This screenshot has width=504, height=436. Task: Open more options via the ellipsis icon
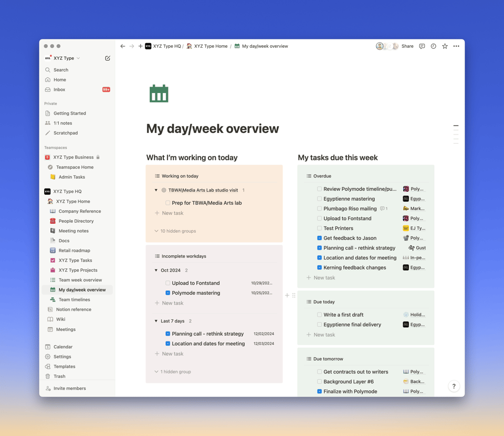[x=456, y=46]
